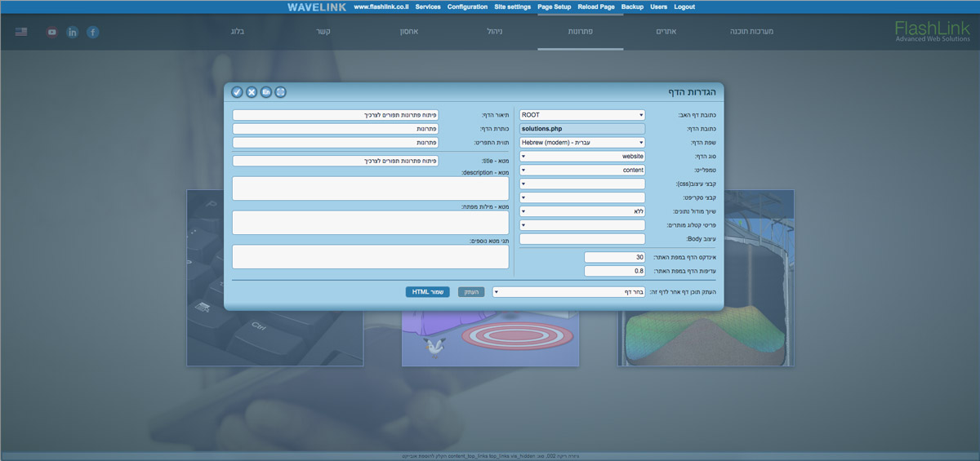Open the script files dropdown
This screenshot has width=980, height=461.
click(582, 197)
